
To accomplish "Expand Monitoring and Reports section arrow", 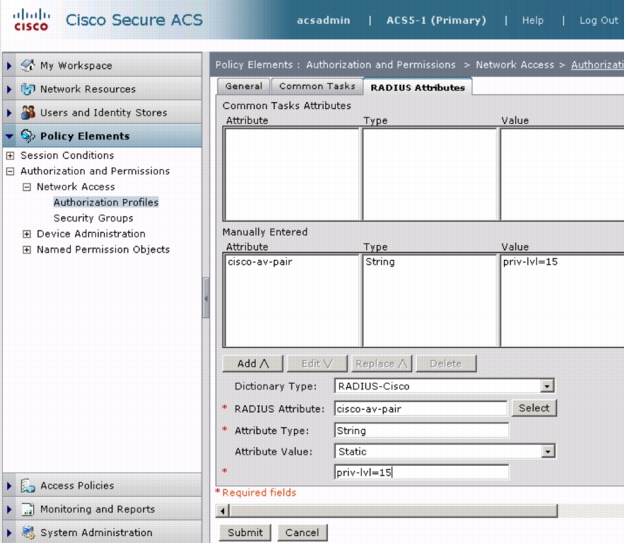I will pos(9,510).
